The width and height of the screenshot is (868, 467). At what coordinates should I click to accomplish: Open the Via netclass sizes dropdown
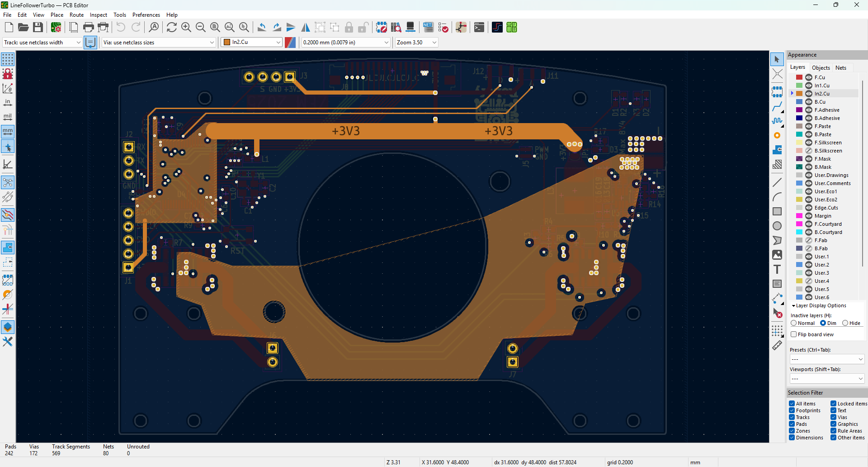(159, 42)
